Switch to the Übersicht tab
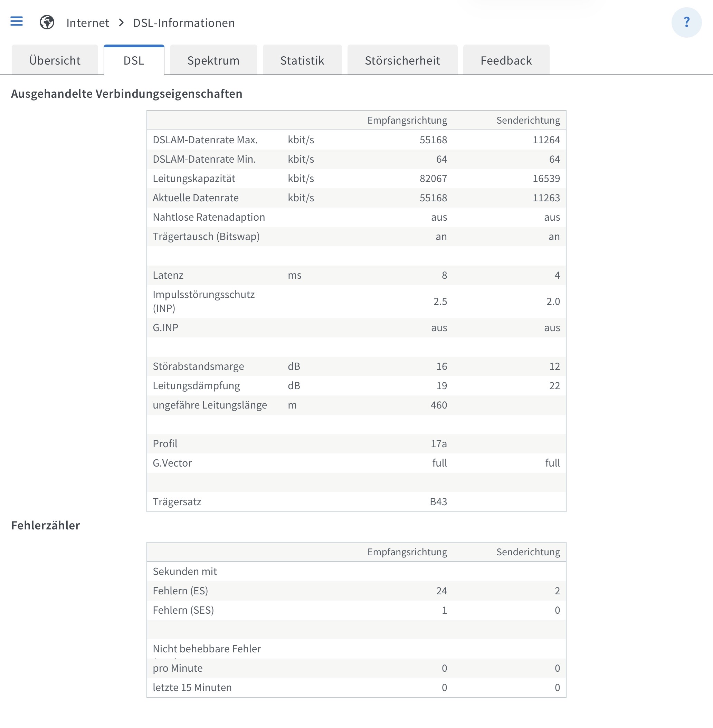Image resolution: width=713 pixels, height=728 pixels. click(x=55, y=60)
